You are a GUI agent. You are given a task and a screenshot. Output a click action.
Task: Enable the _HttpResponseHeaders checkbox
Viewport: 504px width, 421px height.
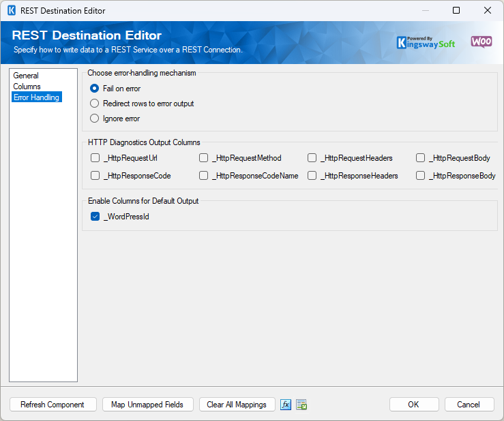pos(312,176)
